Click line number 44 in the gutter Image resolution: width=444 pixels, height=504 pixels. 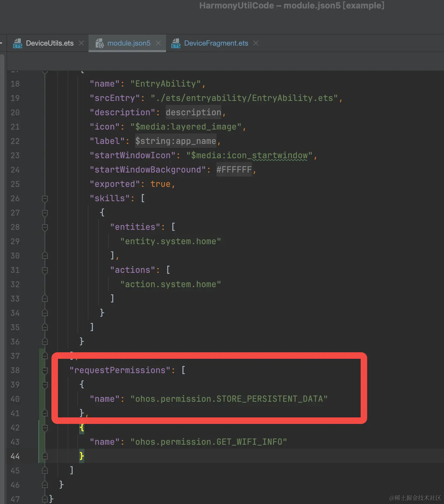(x=15, y=456)
